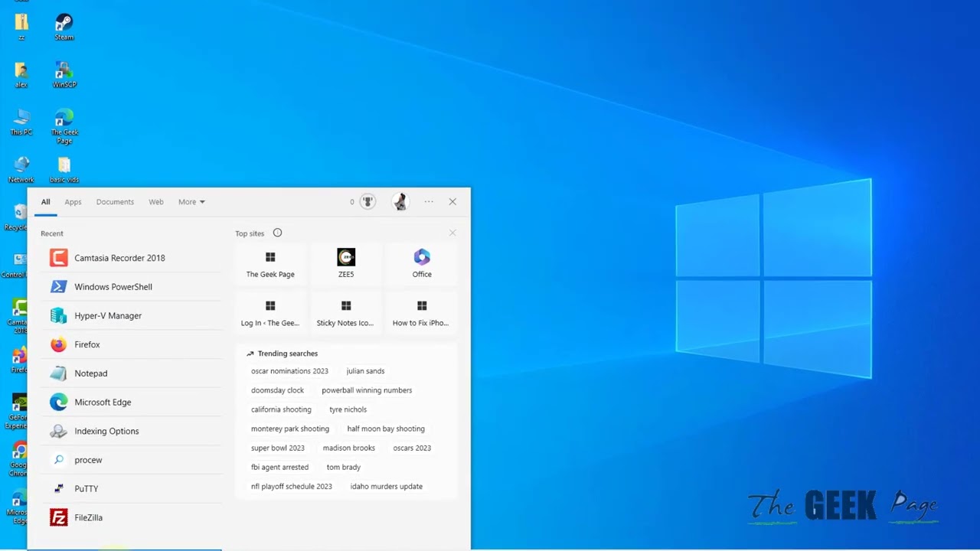Switch to the Apps search tab
This screenshot has width=980, height=551.
tap(73, 202)
